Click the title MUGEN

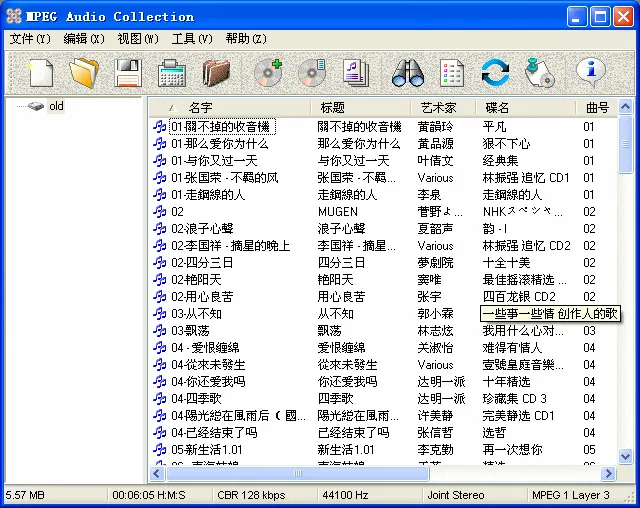338,211
